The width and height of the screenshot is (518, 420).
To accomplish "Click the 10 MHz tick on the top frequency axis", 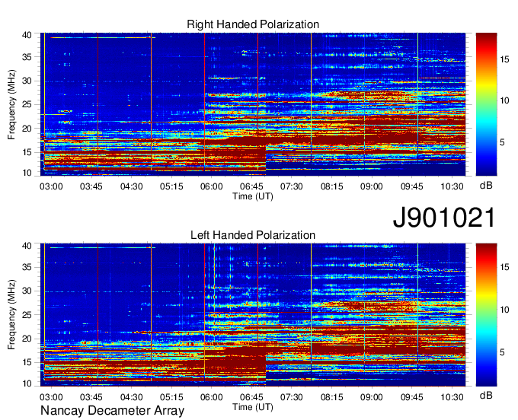I will click(x=27, y=173).
